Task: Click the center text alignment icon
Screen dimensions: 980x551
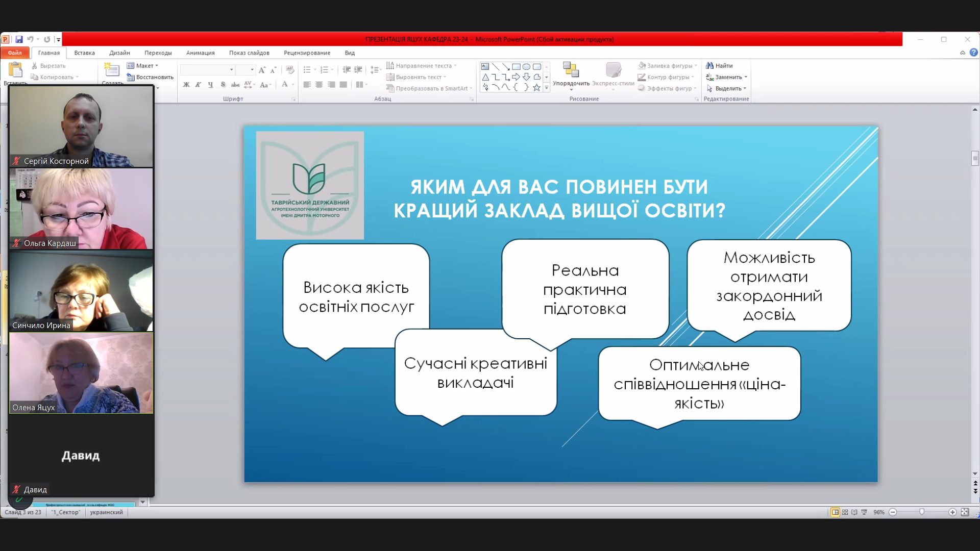Action: (x=318, y=85)
